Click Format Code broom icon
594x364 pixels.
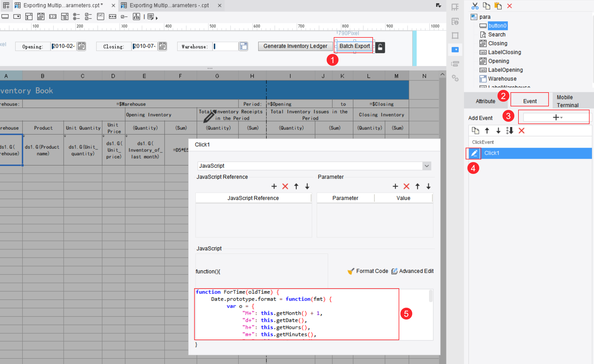pos(351,271)
